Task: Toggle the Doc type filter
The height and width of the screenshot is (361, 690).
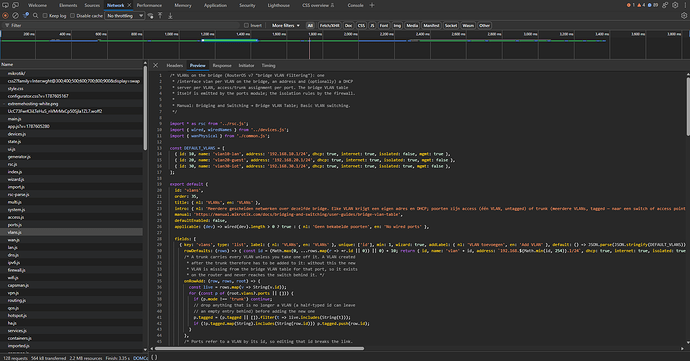Action: pyautogui.click(x=349, y=26)
